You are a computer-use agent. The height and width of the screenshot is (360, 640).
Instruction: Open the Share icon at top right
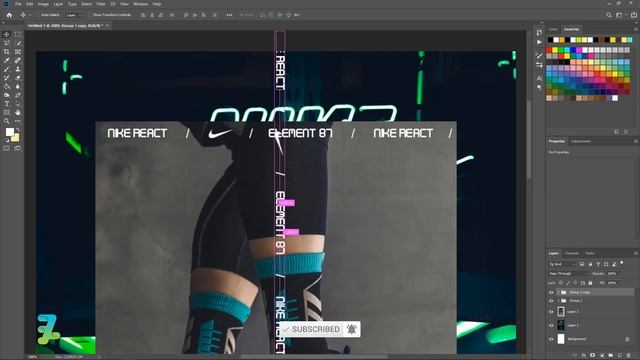point(634,15)
